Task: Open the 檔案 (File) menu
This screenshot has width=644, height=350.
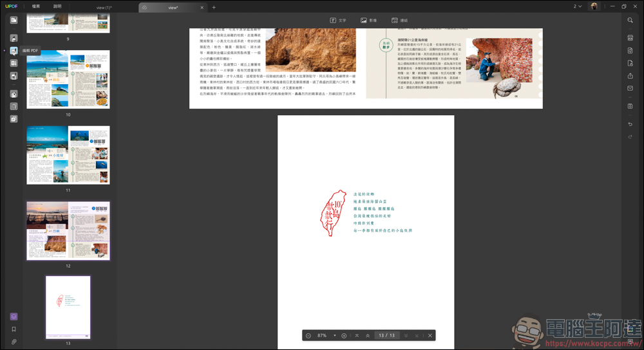Action: click(x=36, y=6)
